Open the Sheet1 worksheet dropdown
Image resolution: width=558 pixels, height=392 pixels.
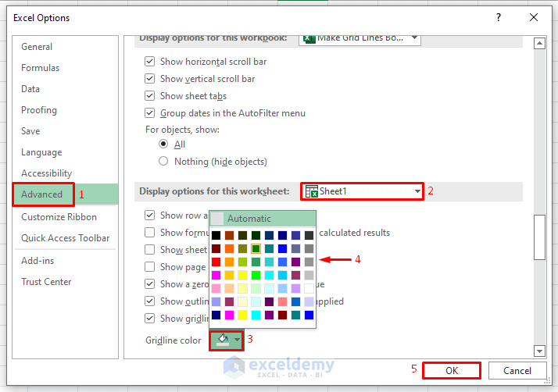pos(363,191)
